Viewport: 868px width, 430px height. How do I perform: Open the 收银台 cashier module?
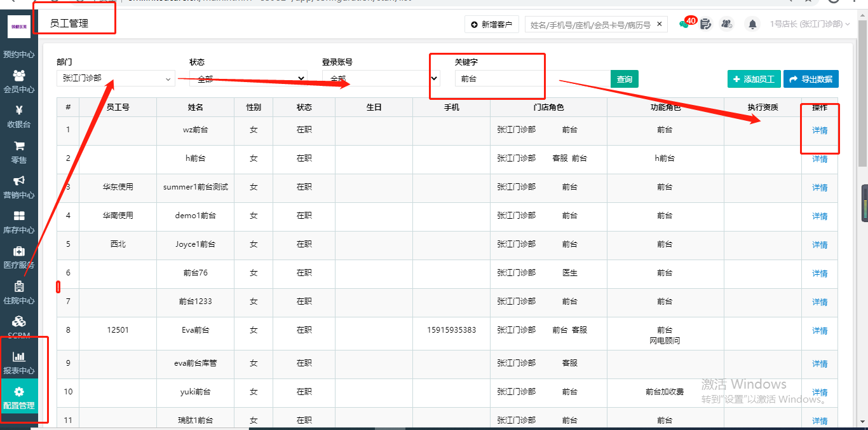point(19,117)
